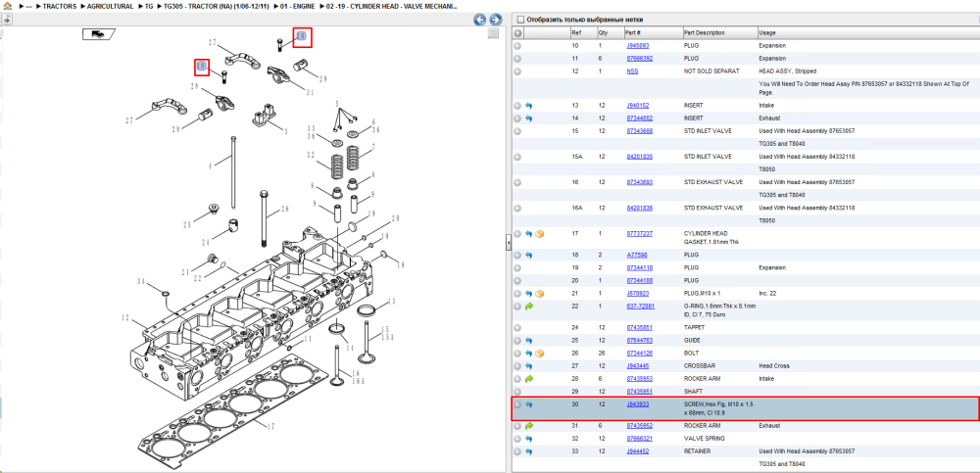Click the blue arrow icon for ref 32 VALVE SPRING
980x473 pixels.
click(x=529, y=439)
